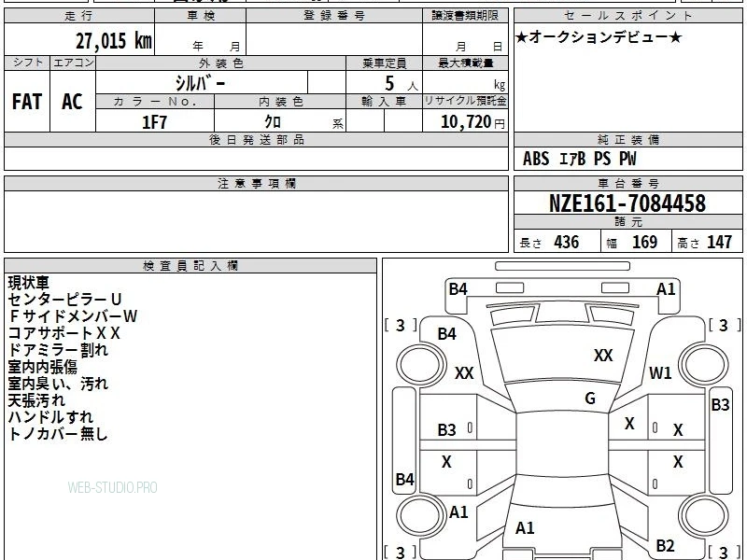Select the 登録番号 header
747x560 pixels.
334,16
